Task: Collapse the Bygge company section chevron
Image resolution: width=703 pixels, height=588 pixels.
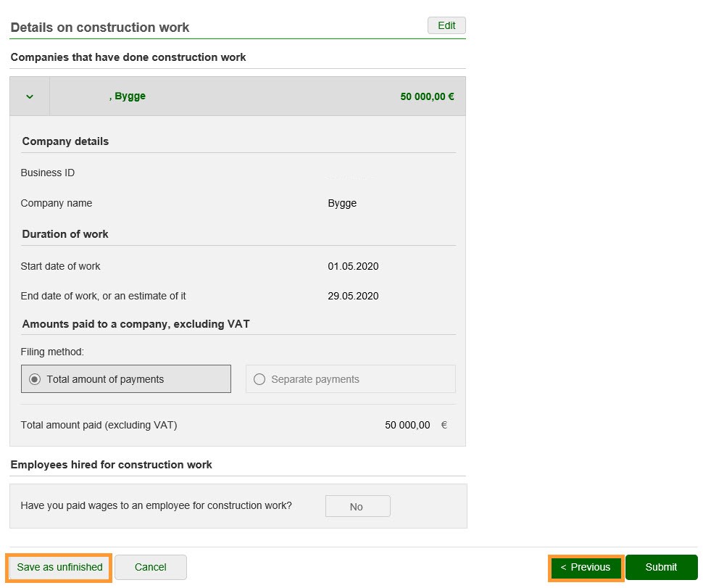Action: tap(30, 96)
